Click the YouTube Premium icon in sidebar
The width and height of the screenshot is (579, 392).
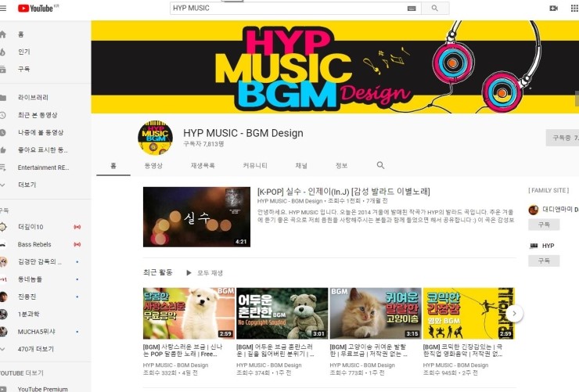pos(3,389)
